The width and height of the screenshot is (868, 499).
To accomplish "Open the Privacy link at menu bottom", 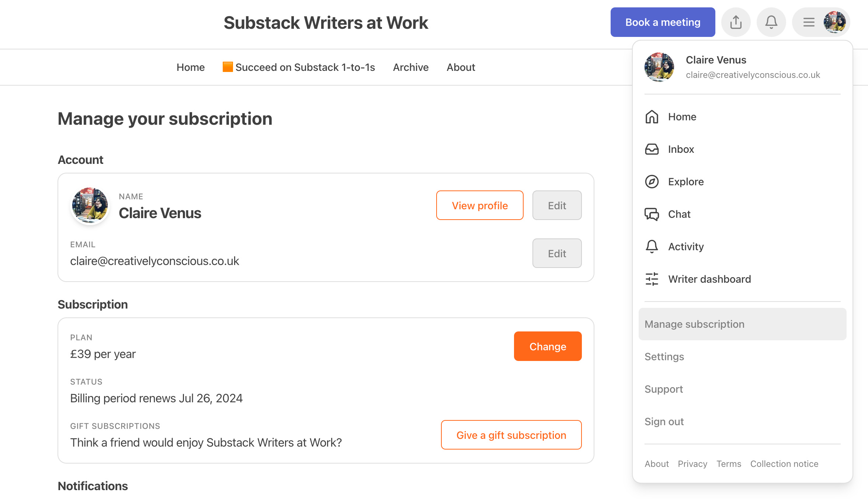I will [692, 464].
